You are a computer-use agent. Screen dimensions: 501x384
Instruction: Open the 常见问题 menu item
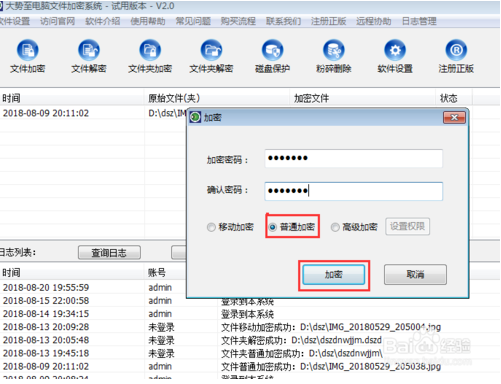(x=193, y=21)
